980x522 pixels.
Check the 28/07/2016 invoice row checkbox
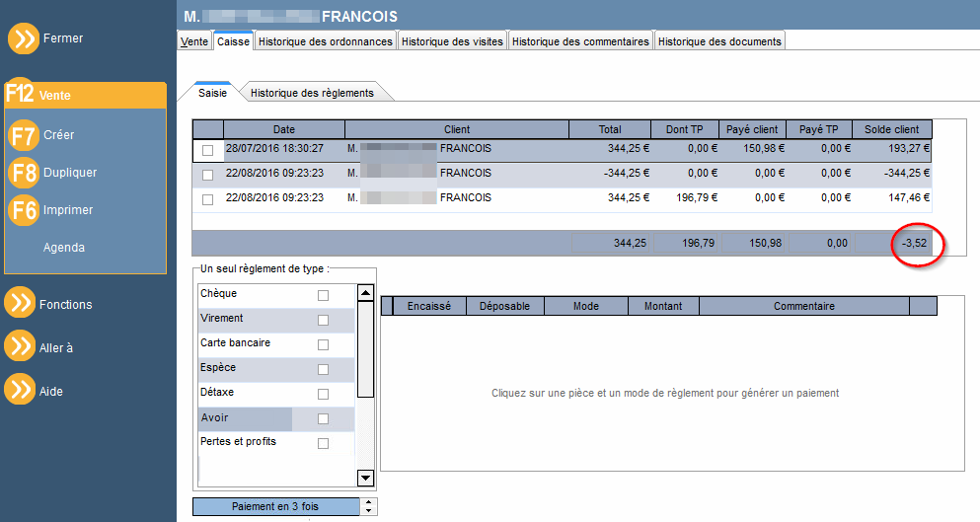click(208, 151)
